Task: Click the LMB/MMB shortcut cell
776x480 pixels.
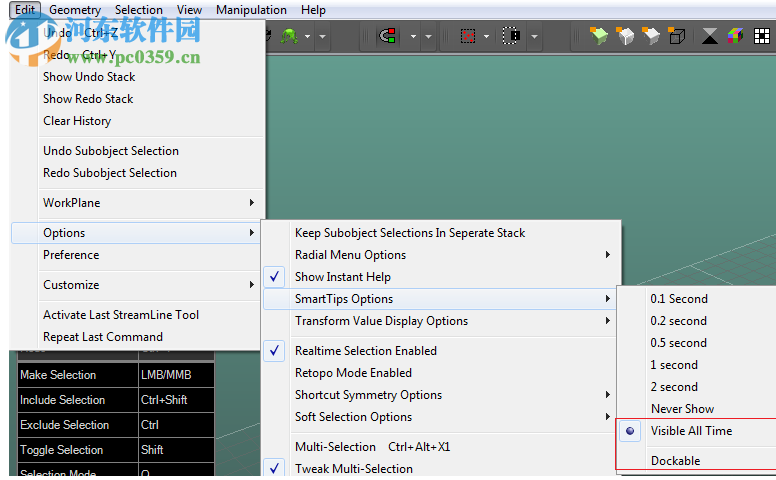Action: coord(176,375)
